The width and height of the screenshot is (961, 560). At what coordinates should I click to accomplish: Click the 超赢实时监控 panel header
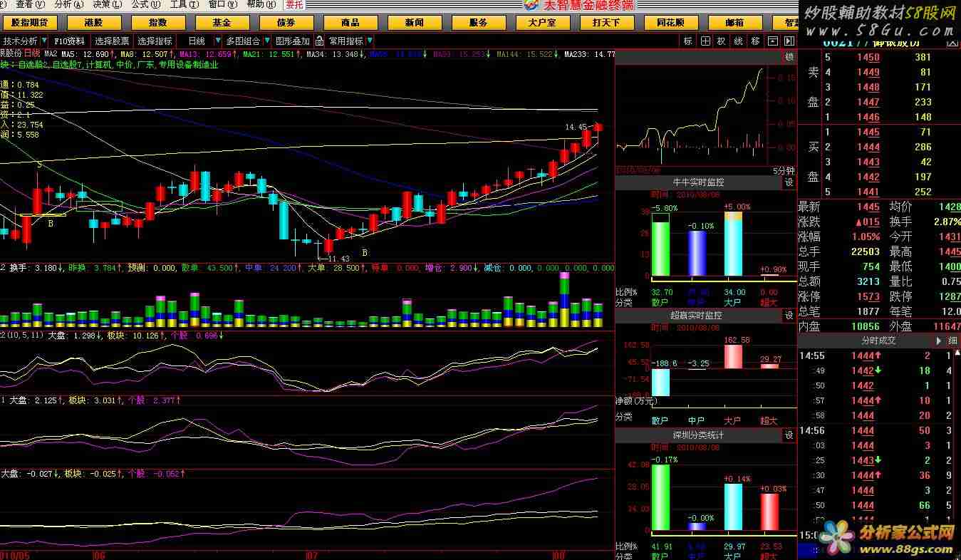click(x=699, y=315)
